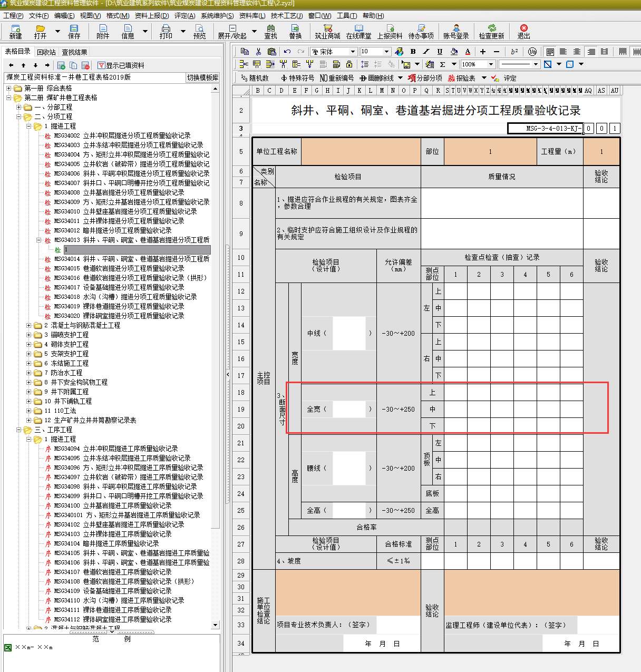This screenshot has width=641, height=672.
Task: Click the Sigma sum icon
Action: pyautogui.click(x=442, y=64)
